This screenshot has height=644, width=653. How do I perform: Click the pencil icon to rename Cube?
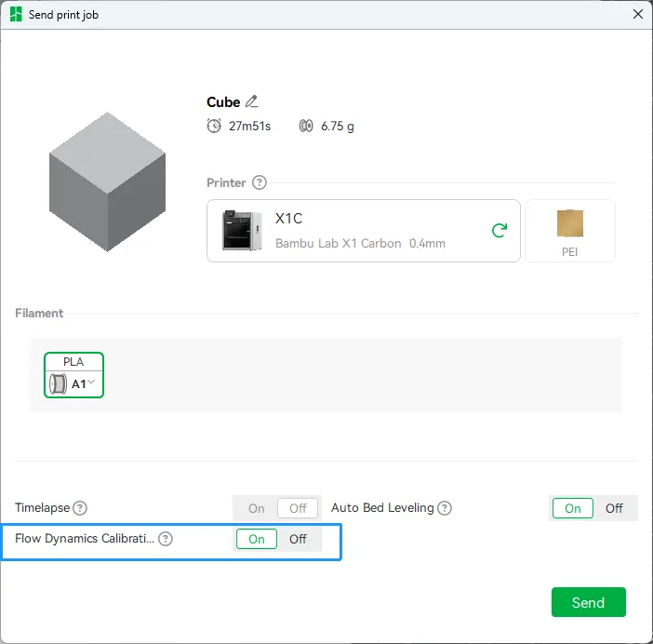tap(251, 101)
